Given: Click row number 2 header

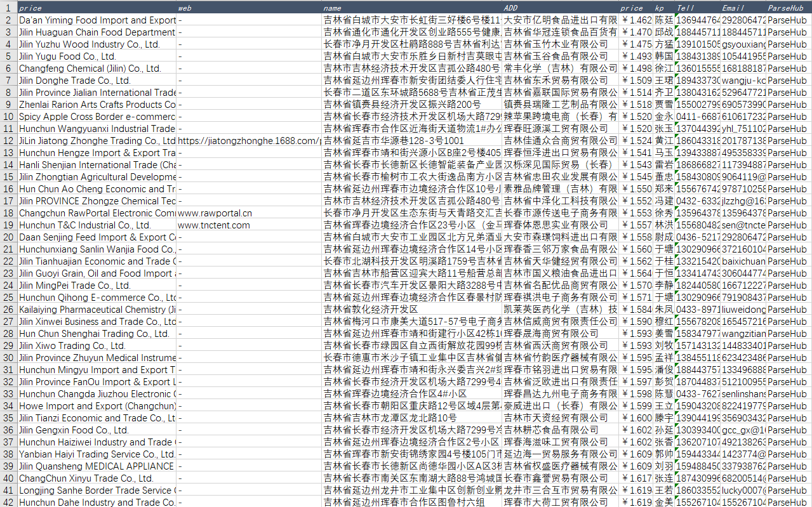Looking at the screenshot, I should click(8, 20).
